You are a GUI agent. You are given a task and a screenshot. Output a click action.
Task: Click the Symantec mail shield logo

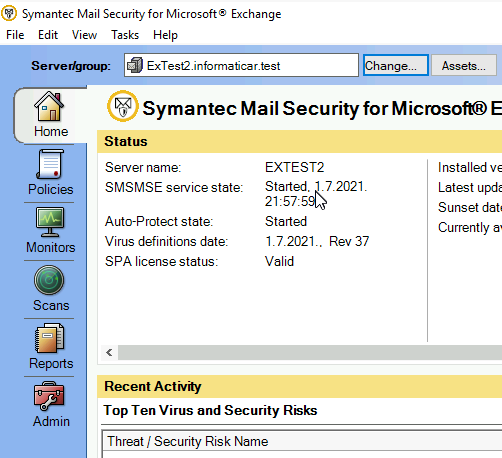coord(123,106)
